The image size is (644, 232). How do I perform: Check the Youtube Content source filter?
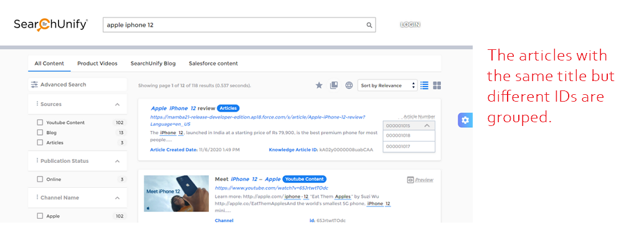(x=40, y=123)
